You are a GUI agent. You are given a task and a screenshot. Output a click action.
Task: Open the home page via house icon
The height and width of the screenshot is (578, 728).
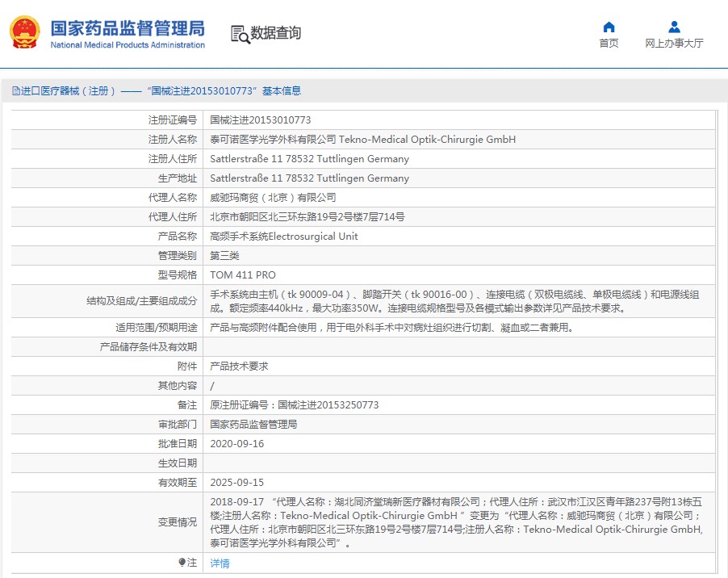coord(609,27)
